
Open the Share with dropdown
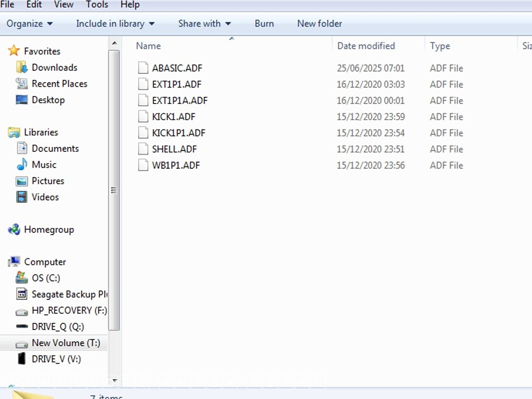pos(204,24)
